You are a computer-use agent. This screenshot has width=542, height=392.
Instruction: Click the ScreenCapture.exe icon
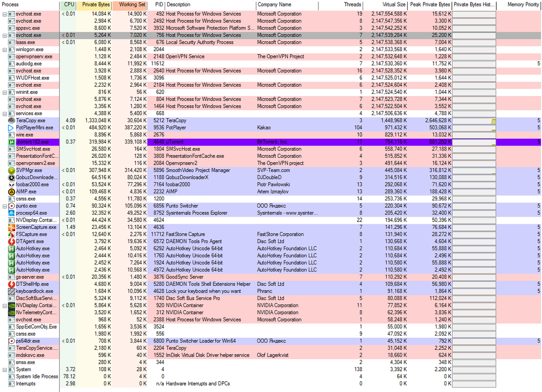pyautogui.click(x=11, y=227)
